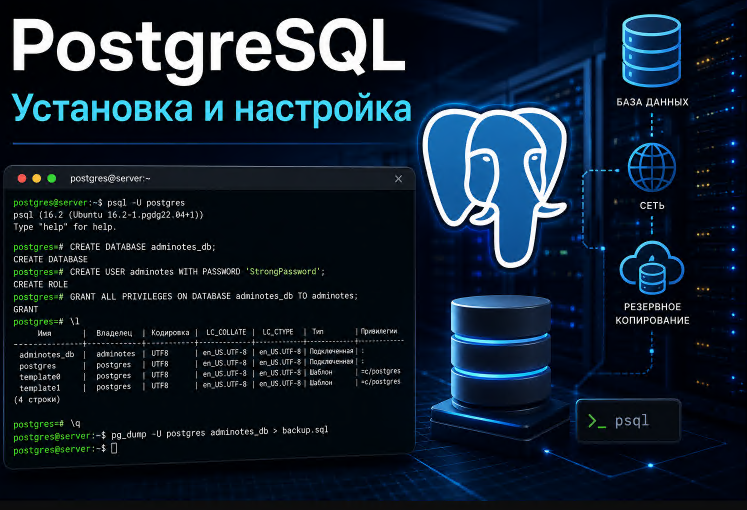Click the PostgreSQL elephant logo

[494, 186]
